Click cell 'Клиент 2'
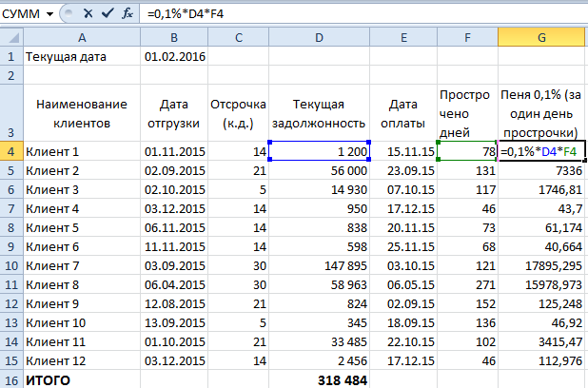The image size is (588, 388). [x=82, y=170]
